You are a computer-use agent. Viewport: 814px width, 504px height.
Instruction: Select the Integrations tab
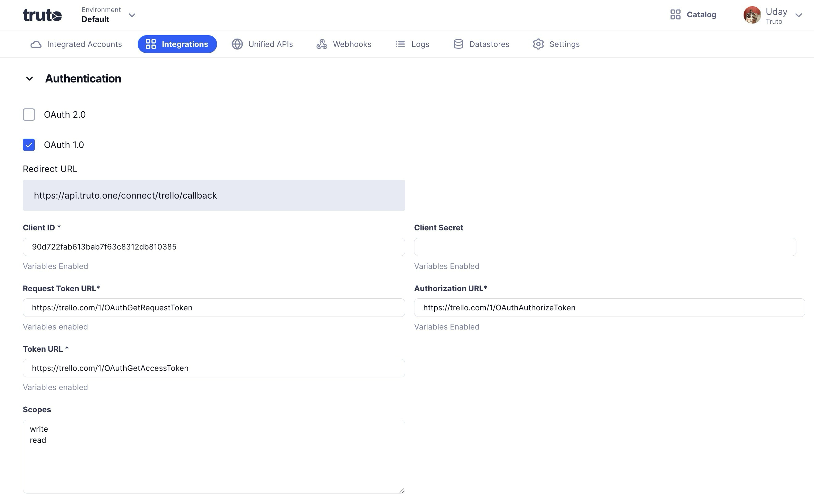click(x=177, y=44)
